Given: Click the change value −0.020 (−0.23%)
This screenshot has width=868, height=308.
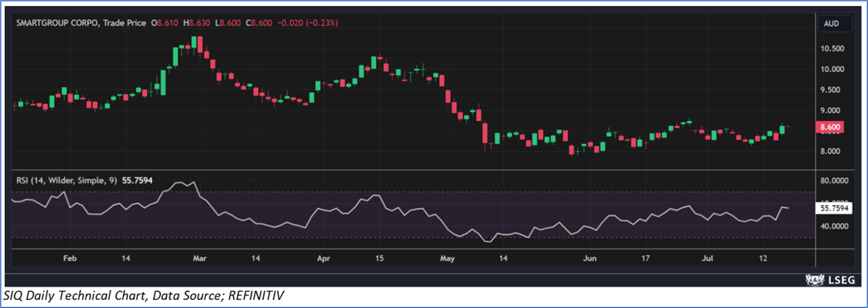Looking at the screenshot, I should pos(306,23).
